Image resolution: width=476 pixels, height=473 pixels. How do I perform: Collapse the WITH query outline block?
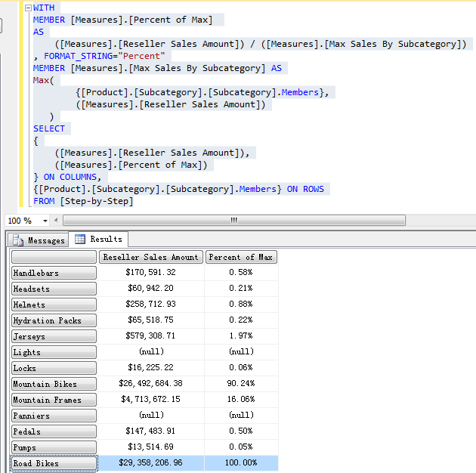[28, 8]
